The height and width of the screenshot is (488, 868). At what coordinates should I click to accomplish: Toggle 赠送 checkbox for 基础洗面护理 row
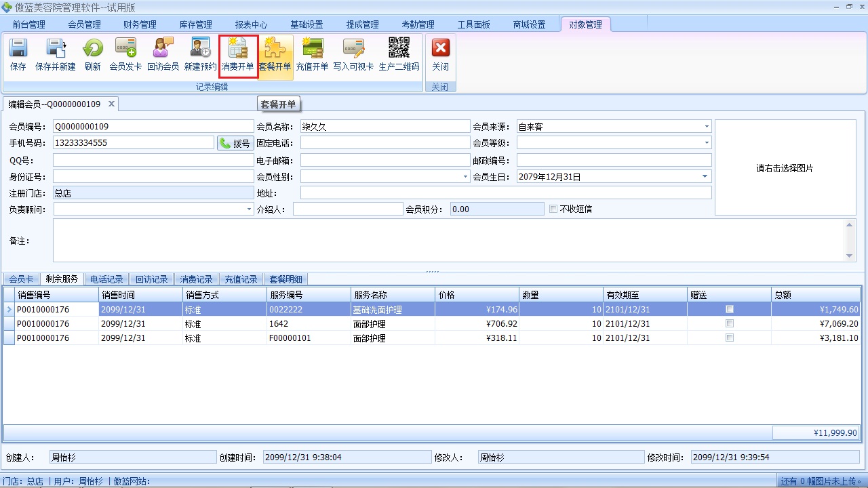pyautogui.click(x=730, y=309)
